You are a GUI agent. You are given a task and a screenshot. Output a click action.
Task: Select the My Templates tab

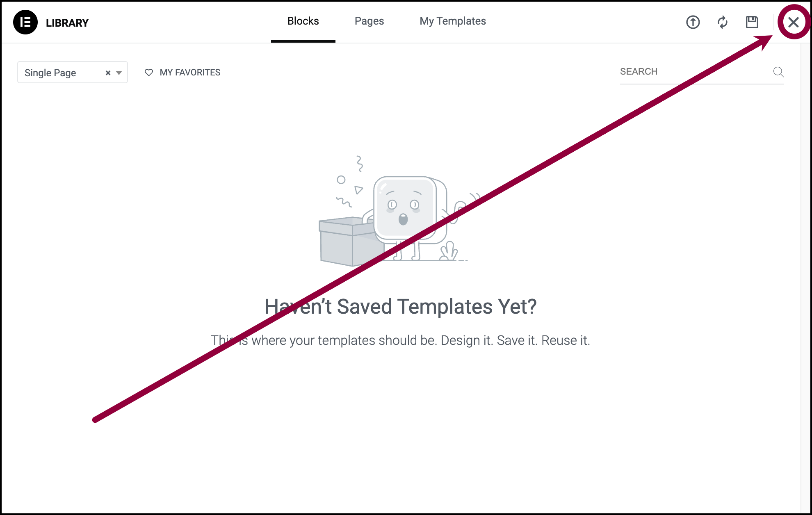452,22
